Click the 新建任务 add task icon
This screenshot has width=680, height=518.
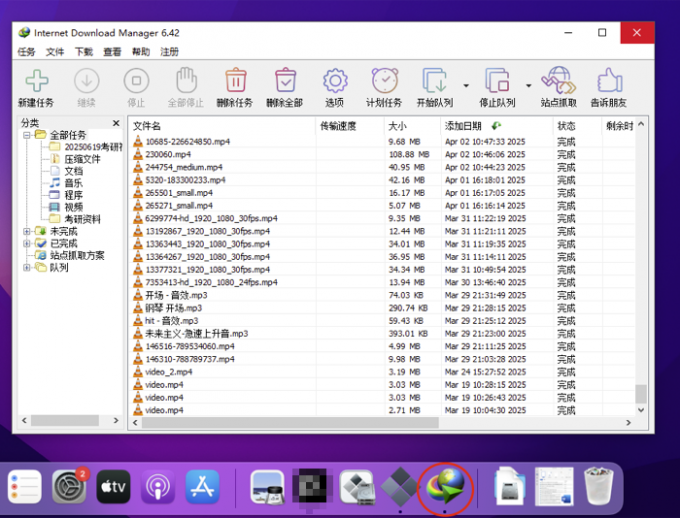[37, 81]
